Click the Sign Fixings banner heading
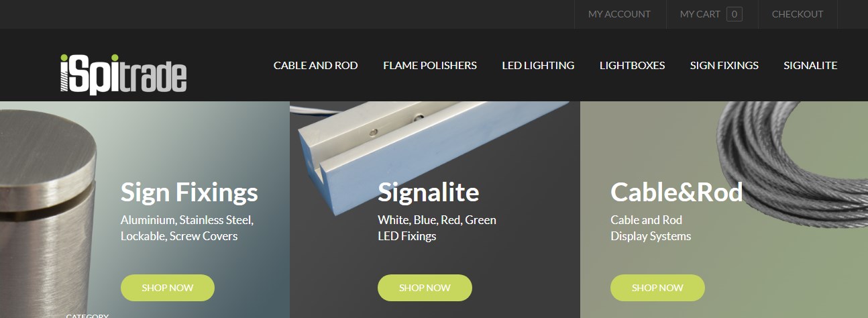The height and width of the screenshot is (318, 868). (189, 193)
